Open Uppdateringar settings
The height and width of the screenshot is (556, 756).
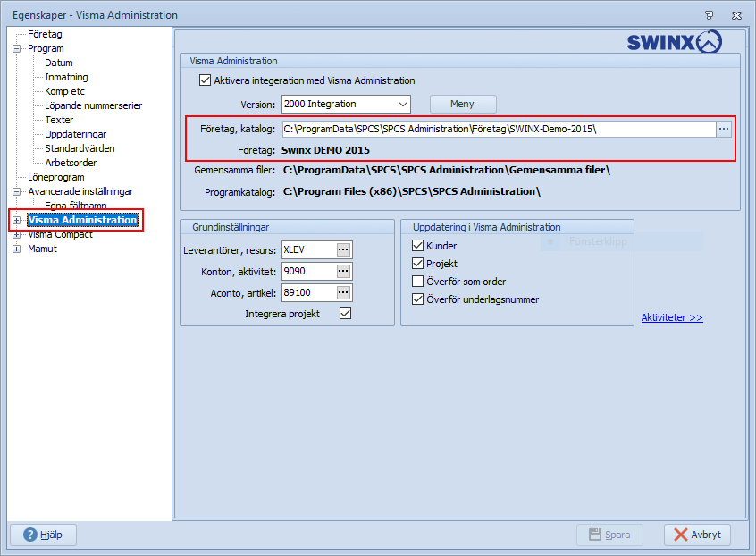coord(76,134)
